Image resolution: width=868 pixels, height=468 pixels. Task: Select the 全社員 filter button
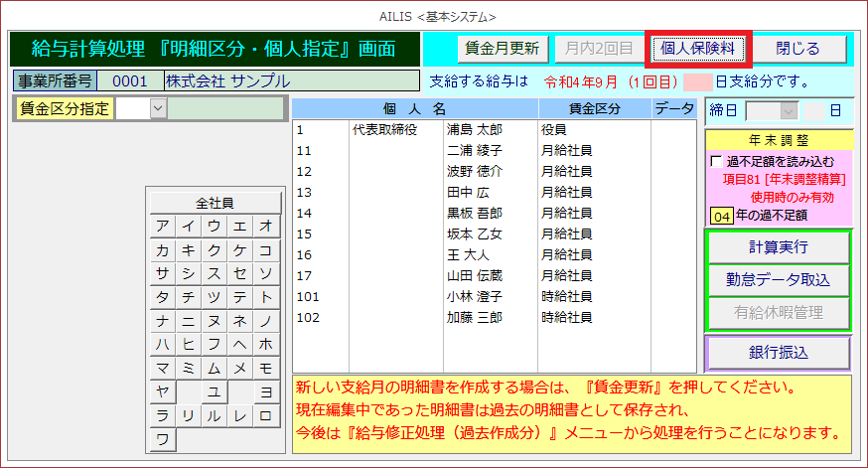tap(214, 202)
